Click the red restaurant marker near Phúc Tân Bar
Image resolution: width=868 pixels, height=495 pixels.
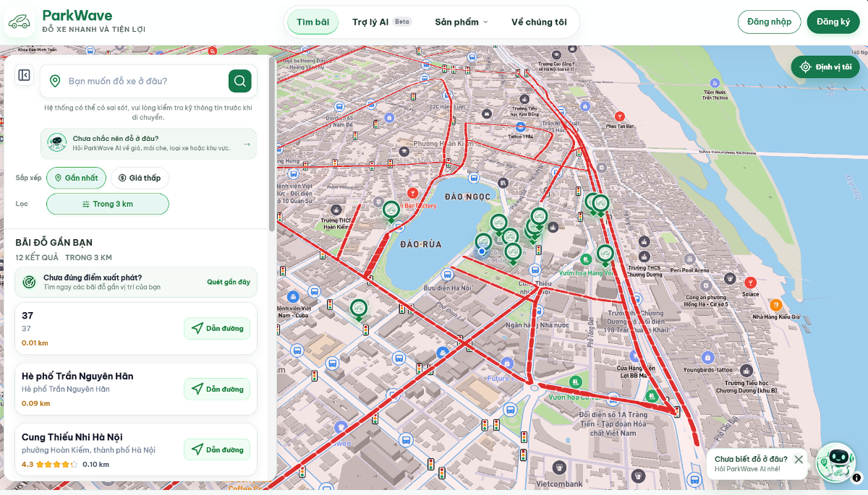(619, 116)
